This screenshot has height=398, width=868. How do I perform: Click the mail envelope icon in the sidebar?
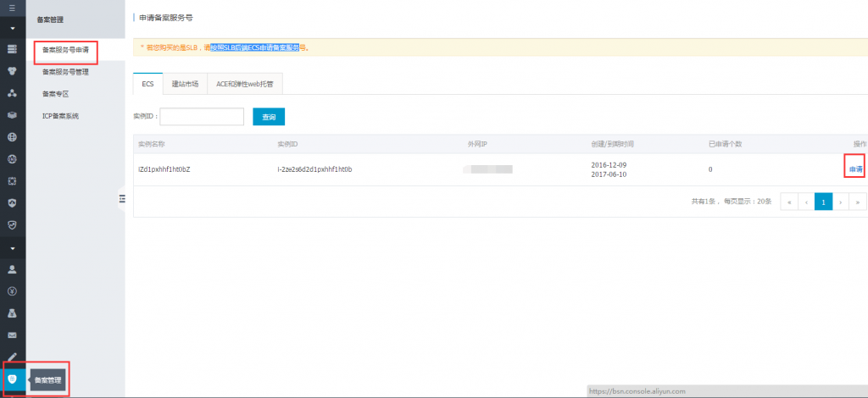13,336
